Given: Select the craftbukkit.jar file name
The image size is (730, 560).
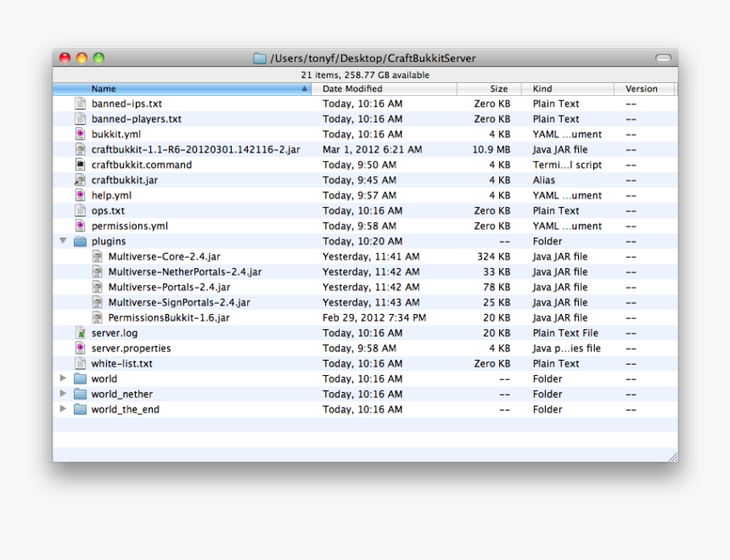Looking at the screenshot, I should [124, 180].
